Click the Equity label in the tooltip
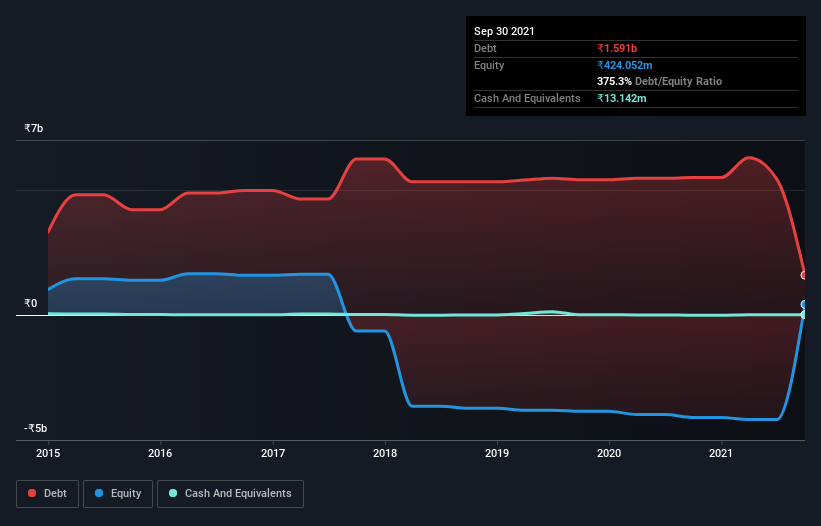Screen dimensions: 821x526 pyautogui.click(x=489, y=65)
